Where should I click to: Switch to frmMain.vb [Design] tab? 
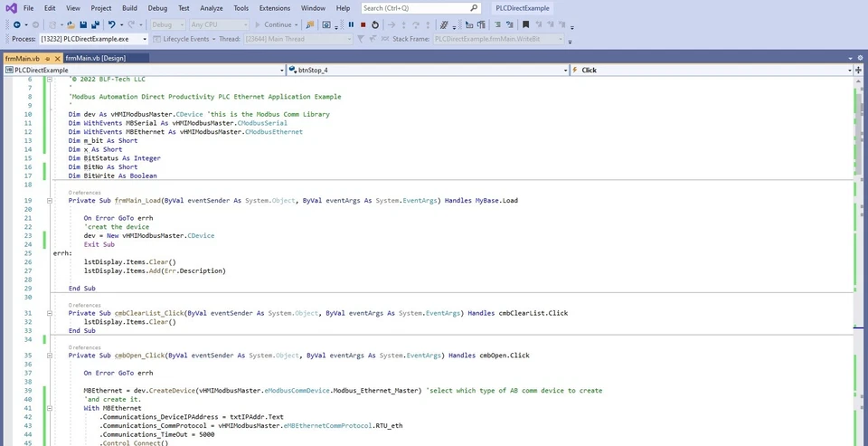coord(95,58)
